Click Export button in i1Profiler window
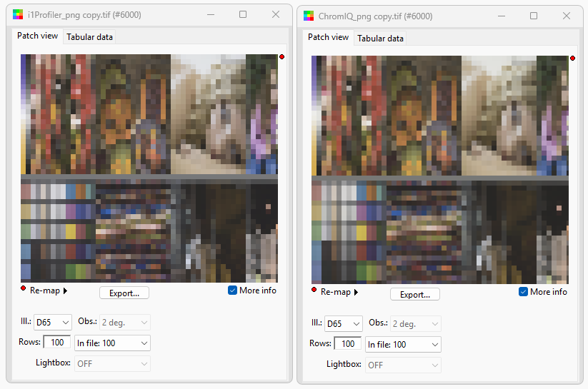Viewport: 588px width, 389px height. click(x=124, y=293)
